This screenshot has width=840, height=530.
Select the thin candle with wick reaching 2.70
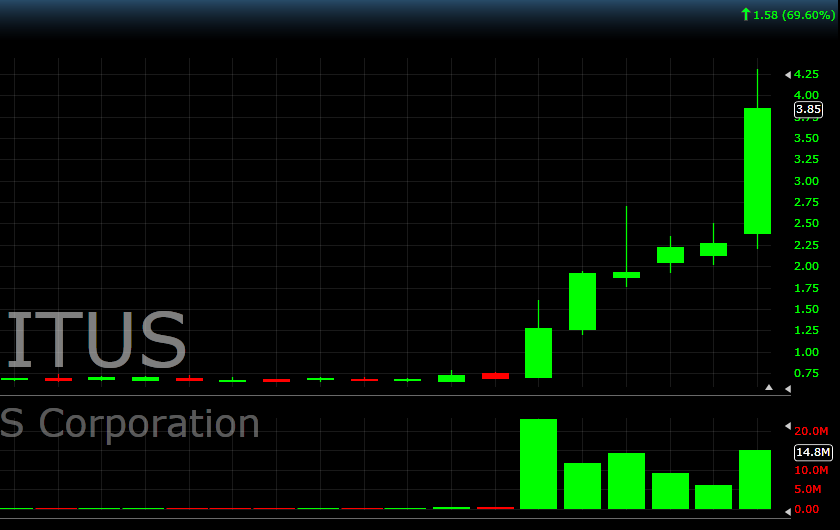(x=626, y=275)
